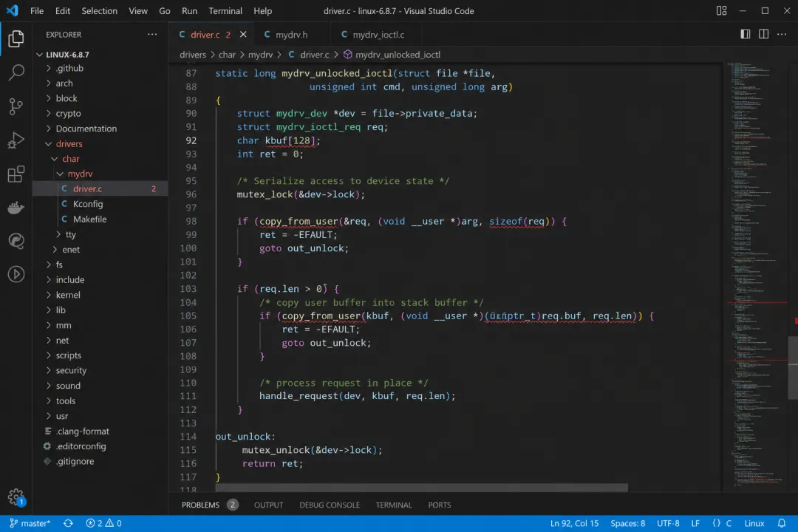Switch to the mydrv.h tab
This screenshot has height=532, width=798.
[x=290, y=34]
